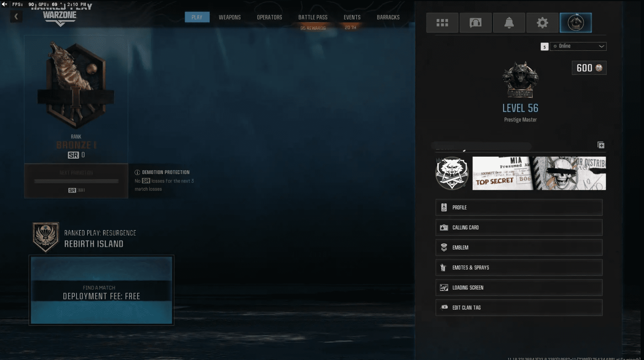This screenshot has height=360, width=644.
Task: Expand the Online status dropdown
Action: pos(578,46)
